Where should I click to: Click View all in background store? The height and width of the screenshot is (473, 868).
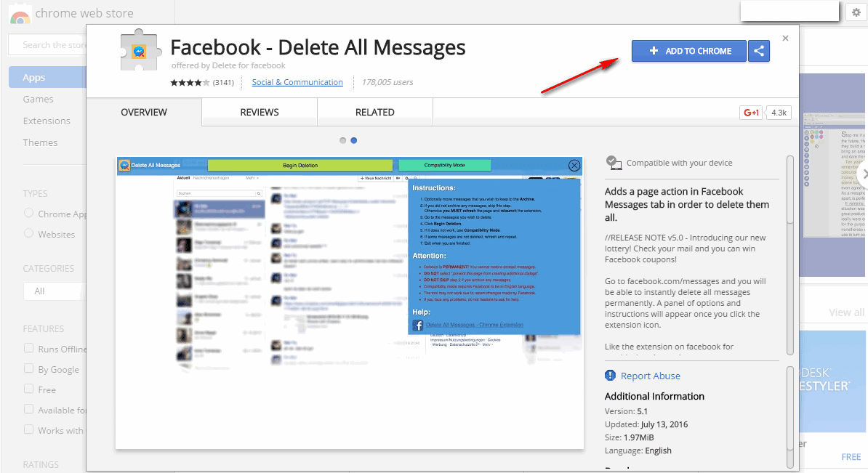[x=846, y=312]
